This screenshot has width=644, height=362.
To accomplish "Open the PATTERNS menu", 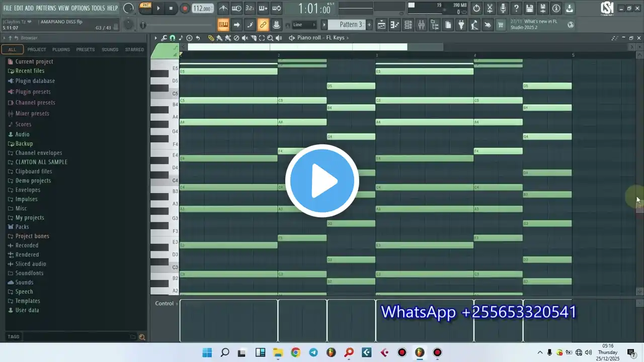I will (46, 8).
